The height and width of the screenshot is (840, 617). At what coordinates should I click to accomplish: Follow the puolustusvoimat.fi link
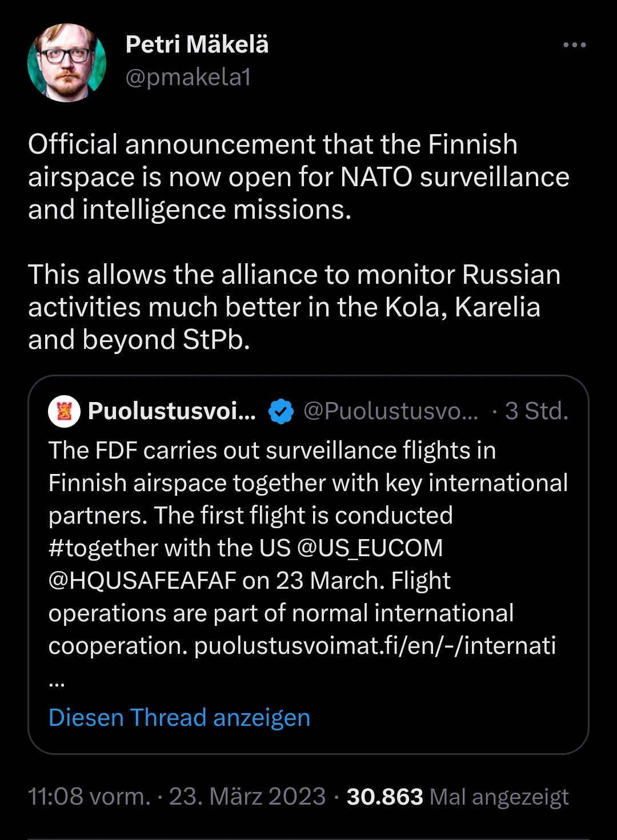(x=375, y=646)
